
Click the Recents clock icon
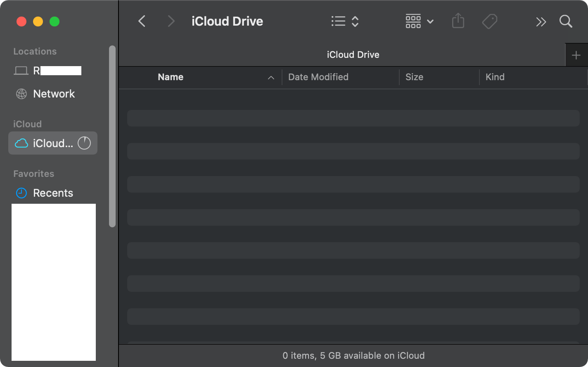(21, 193)
